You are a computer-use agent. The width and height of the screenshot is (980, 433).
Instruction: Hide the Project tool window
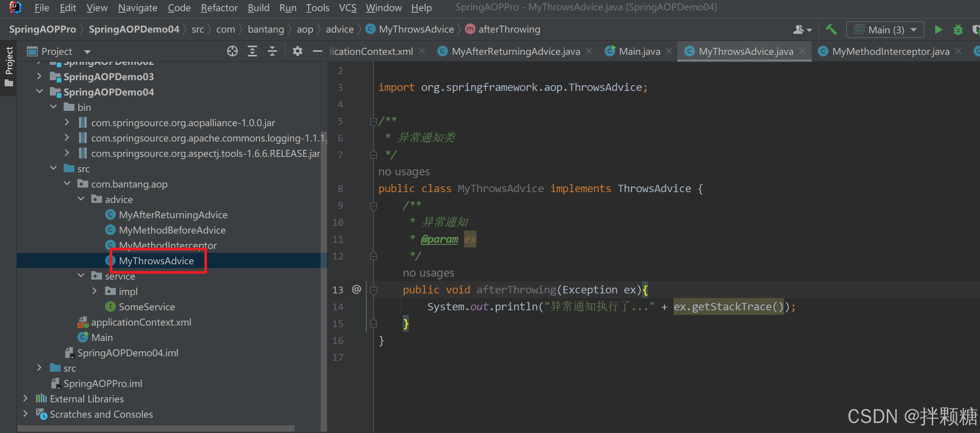point(317,51)
